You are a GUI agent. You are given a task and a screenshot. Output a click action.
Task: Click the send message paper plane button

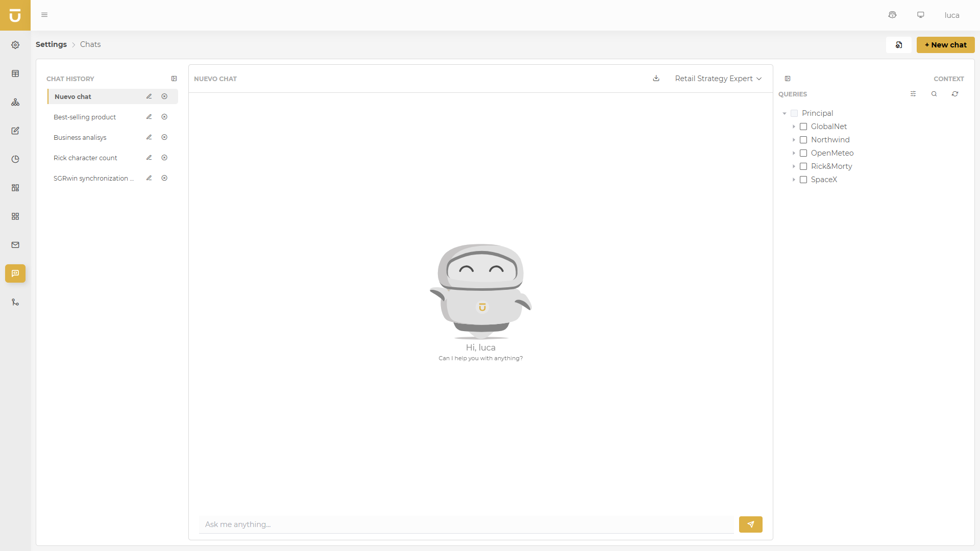750,524
